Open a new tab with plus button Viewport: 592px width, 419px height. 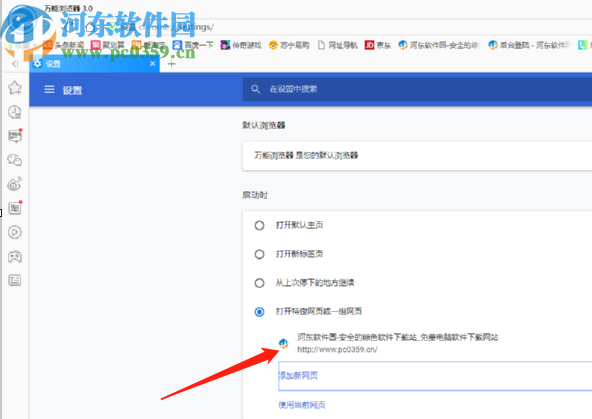[x=172, y=64]
